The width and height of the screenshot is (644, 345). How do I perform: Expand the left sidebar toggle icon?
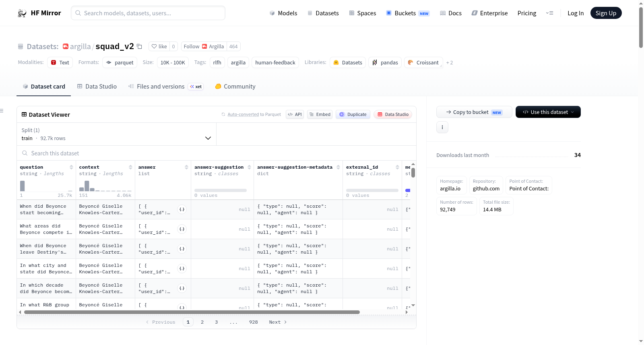point(2,111)
